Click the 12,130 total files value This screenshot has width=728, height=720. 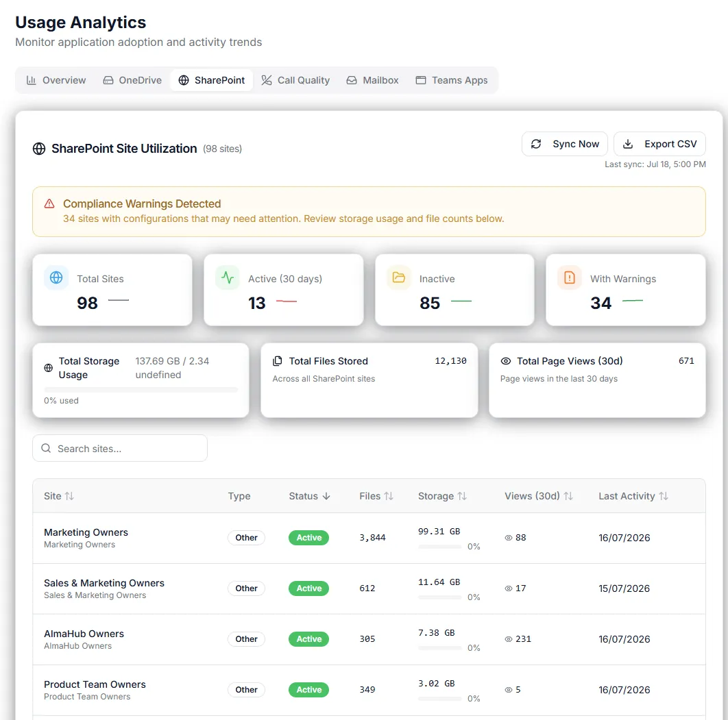pos(450,361)
